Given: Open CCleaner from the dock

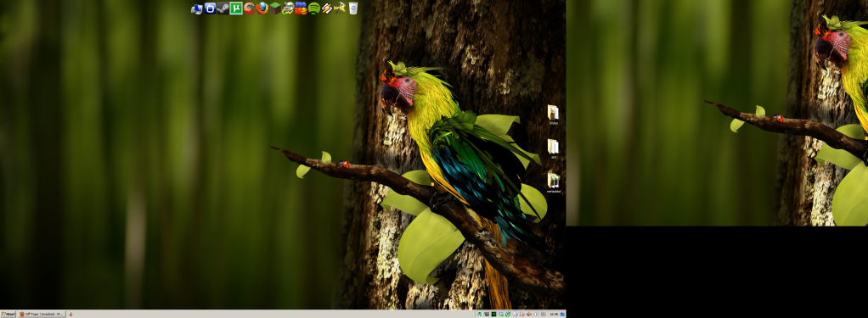Looking at the screenshot, I should pos(249,8).
